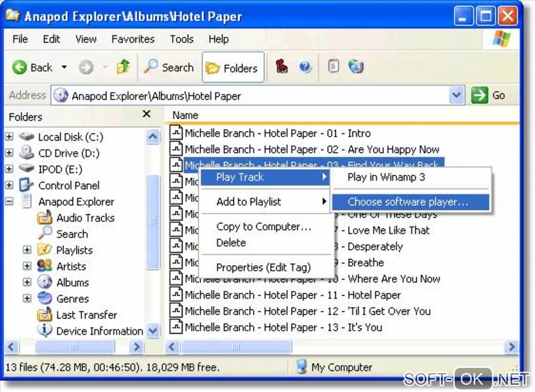Toggle the Folders pane button
This screenshot has width=535, height=392.
[233, 68]
